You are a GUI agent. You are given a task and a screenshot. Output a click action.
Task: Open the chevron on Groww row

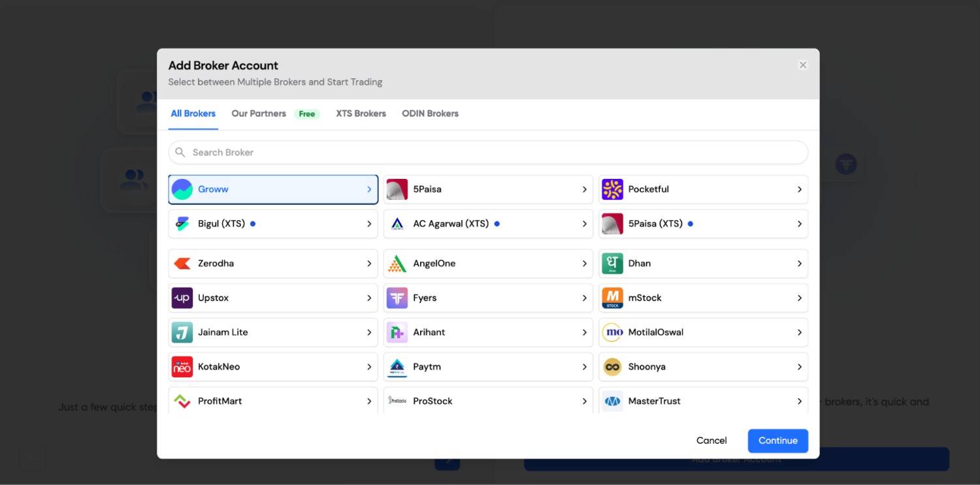(x=369, y=189)
